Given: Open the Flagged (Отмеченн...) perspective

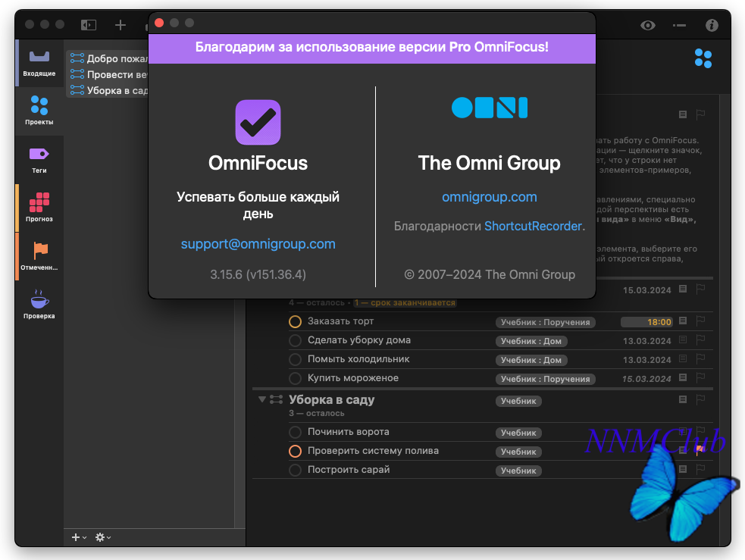Looking at the screenshot, I should [39, 256].
